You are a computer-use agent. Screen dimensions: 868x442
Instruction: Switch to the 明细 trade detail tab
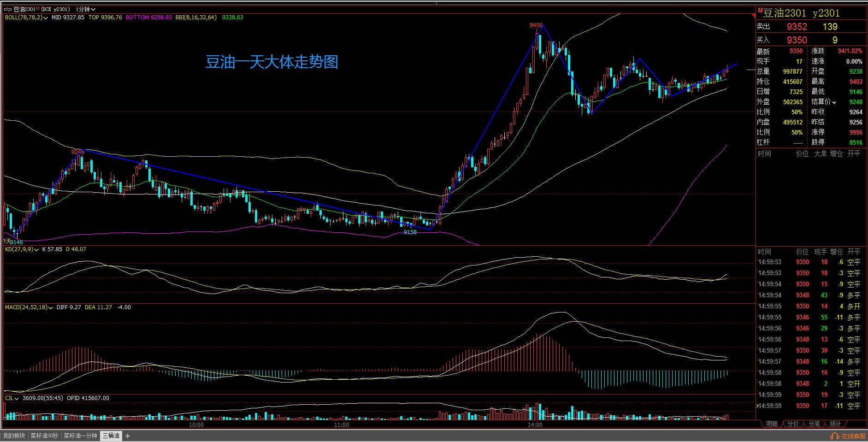772,424
